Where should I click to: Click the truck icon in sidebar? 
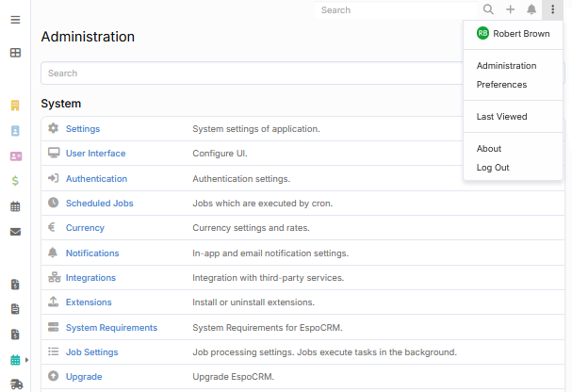(x=15, y=384)
